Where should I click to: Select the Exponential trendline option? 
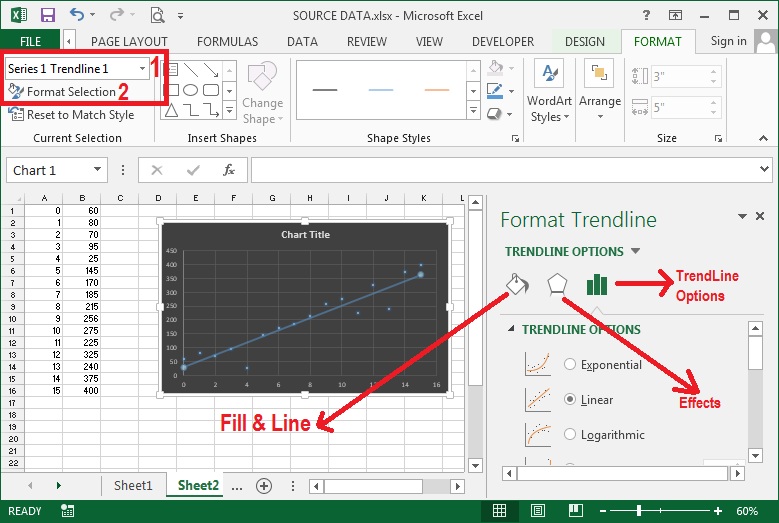click(x=570, y=365)
